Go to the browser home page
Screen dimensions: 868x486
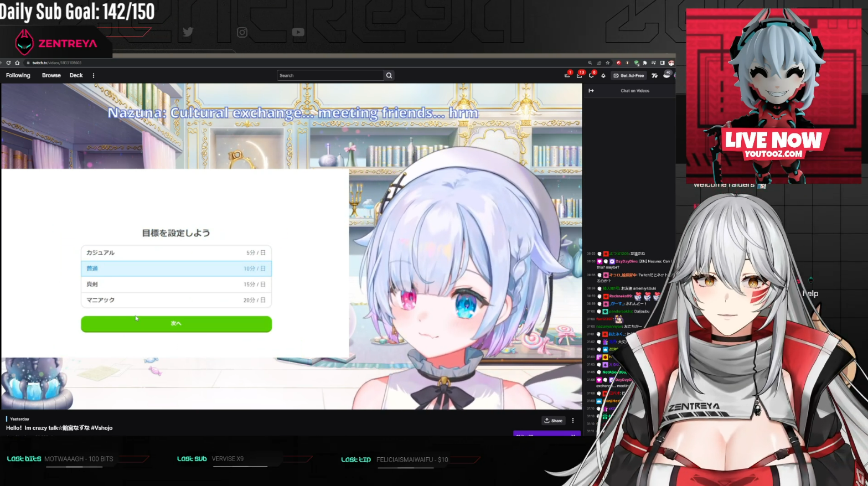(x=17, y=63)
